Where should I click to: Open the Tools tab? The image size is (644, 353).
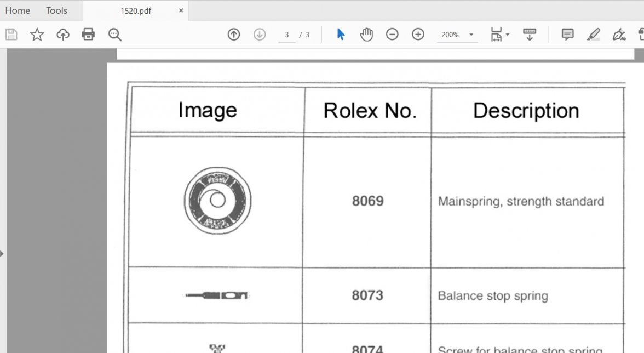(x=57, y=10)
